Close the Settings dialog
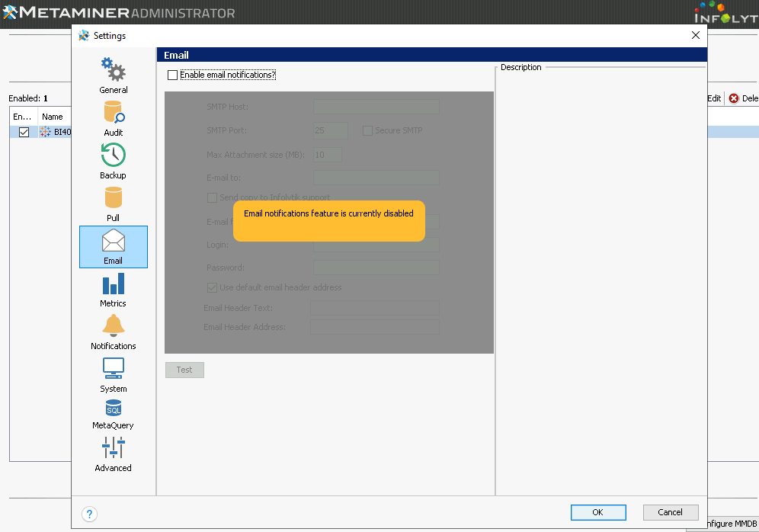This screenshot has height=532, width=759. point(696,35)
